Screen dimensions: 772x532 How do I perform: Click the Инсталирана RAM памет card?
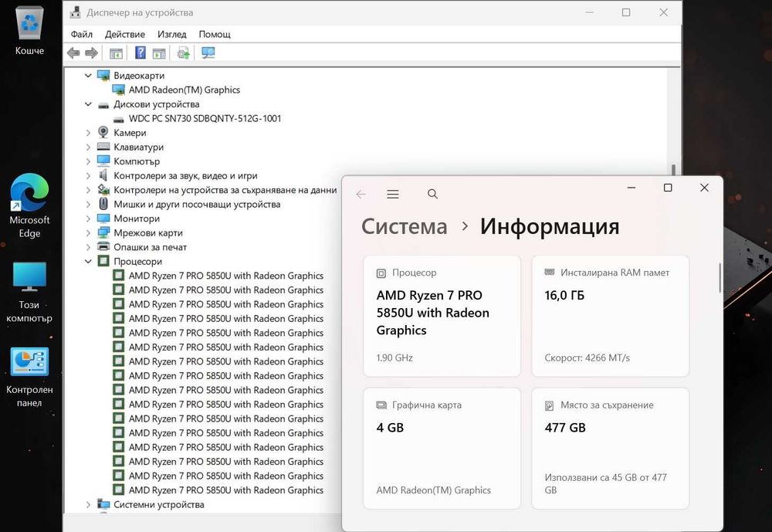610,316
